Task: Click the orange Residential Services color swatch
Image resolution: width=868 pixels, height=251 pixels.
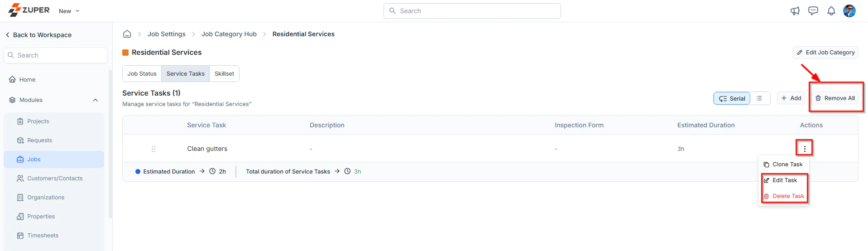Action: click(x=125, y=53)
